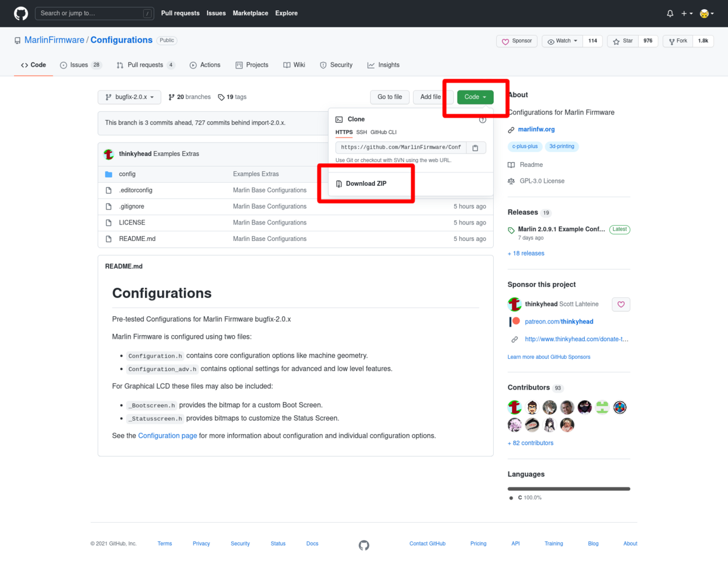Screen dimensions: 728x573
Task: Open clone help question-mark icon
Action: (x=482, y=120)
